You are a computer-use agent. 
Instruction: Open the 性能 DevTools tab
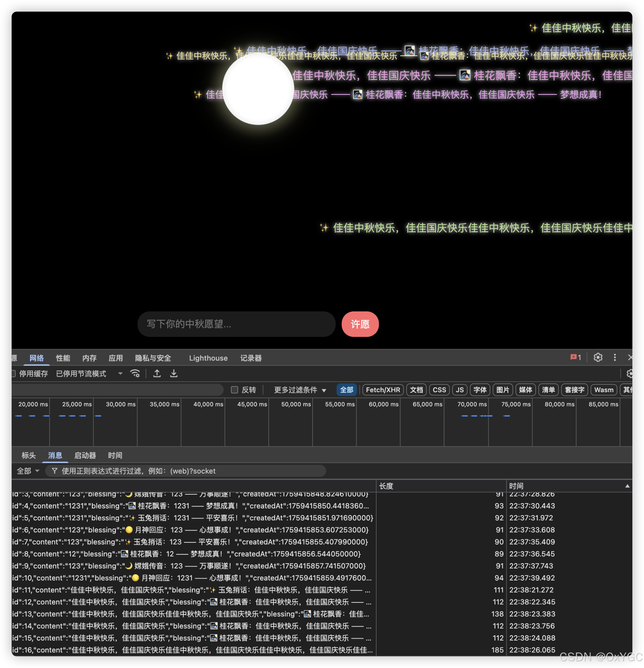click(x=63, y=358)
